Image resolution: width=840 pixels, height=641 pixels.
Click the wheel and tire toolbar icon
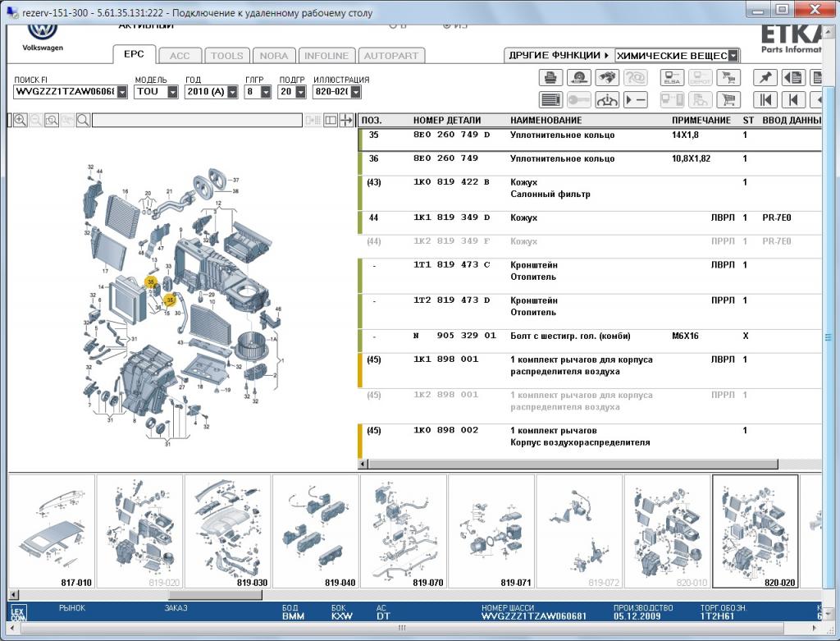(x=579, y=78)
